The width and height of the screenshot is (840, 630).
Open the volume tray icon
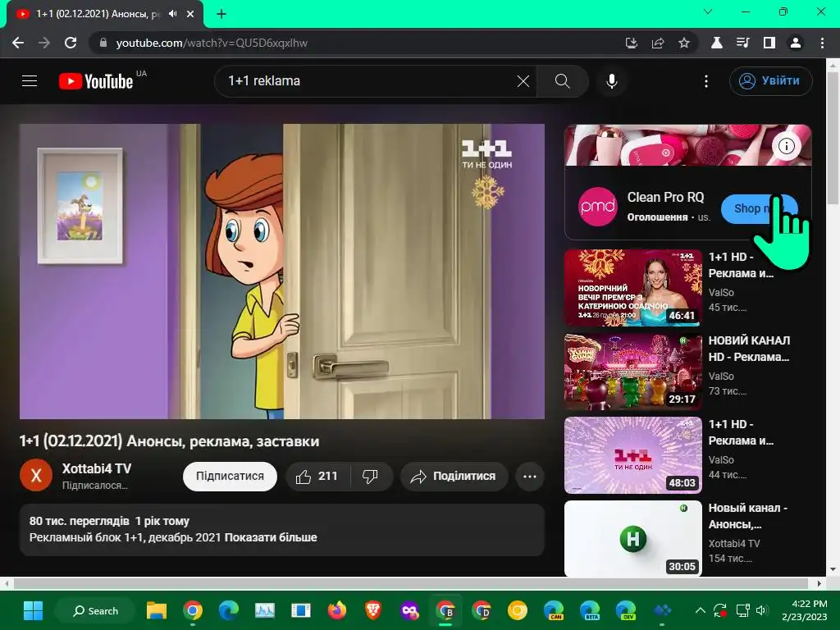click(761, 610)
